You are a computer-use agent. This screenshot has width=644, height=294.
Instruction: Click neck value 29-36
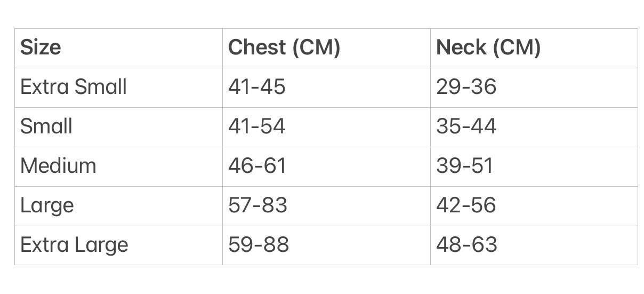coord(466,86)
